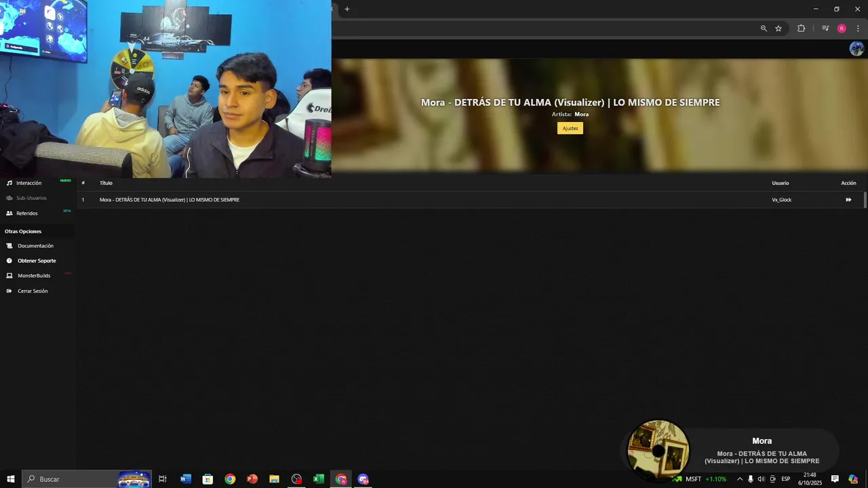This screenshot has height=488, width=868.
Task: Click the Vx_Glock user cell
Action: tap(782, 200)
